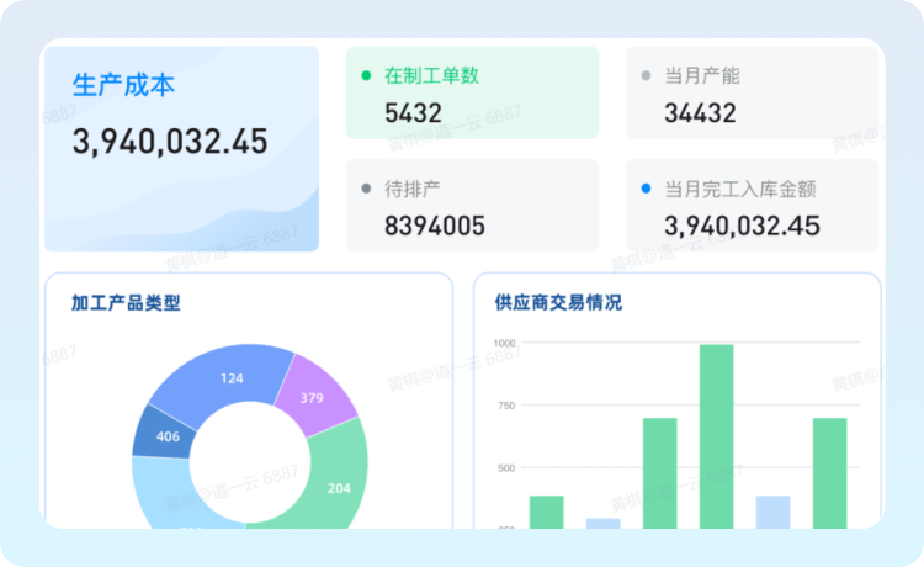
Task: Click the blue dot beside 当月完工入库金额
Action: click(646, 189)
